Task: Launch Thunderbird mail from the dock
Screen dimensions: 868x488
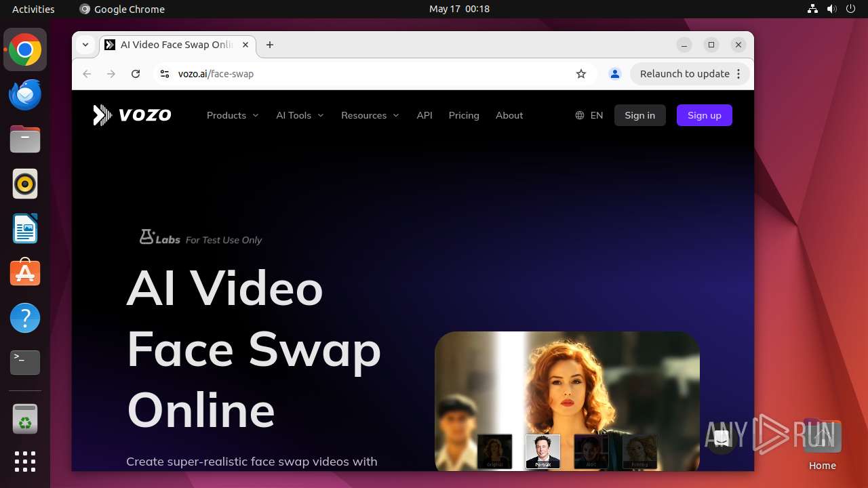Action: click(x=25, y=95)
